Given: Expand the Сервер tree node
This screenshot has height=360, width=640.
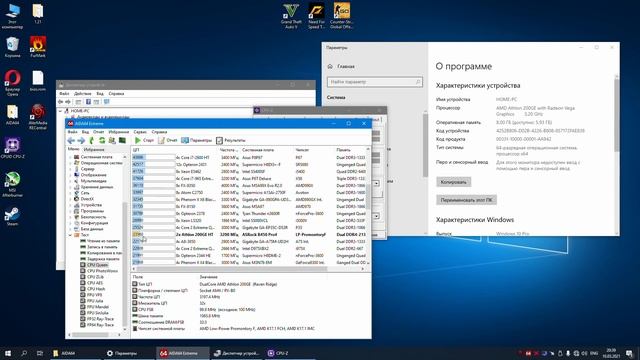Looking at the screenshot, I should point(70,169).
